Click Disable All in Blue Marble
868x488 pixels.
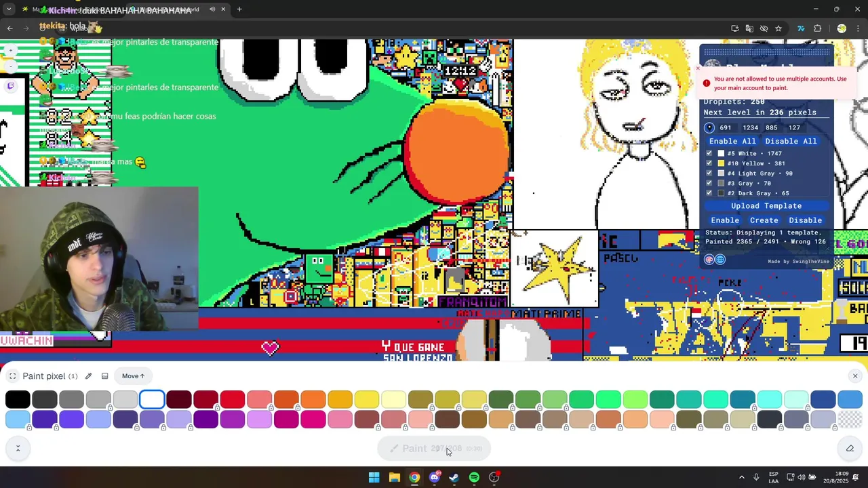tap(791, 141)
